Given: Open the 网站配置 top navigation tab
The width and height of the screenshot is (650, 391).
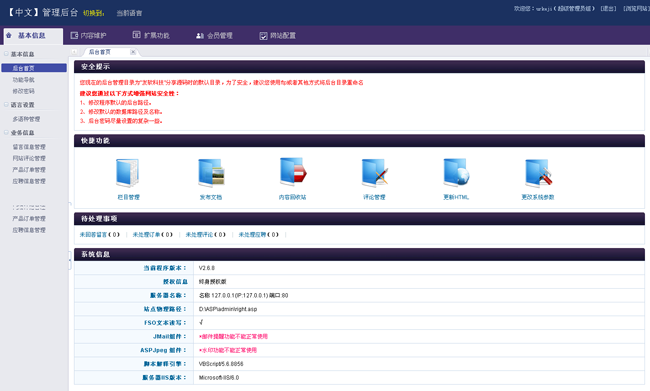Looking at the screenshot, I should coord(277,36).
